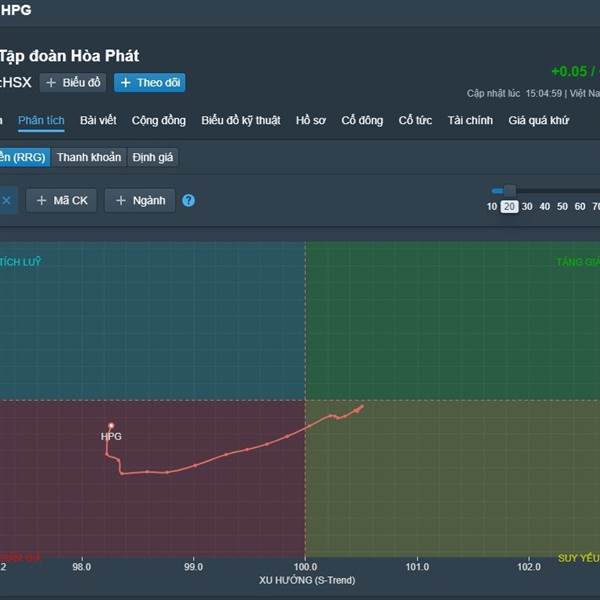Click the +0.05 price change value
The width and height of the screenshot is (600, 600).
coord(569,72)
